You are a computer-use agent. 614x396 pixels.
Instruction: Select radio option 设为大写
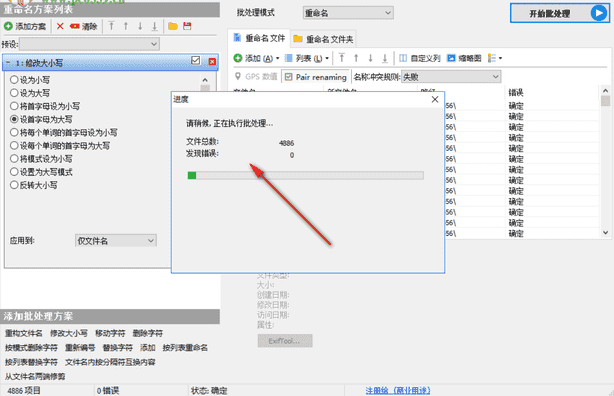(14, 93)
